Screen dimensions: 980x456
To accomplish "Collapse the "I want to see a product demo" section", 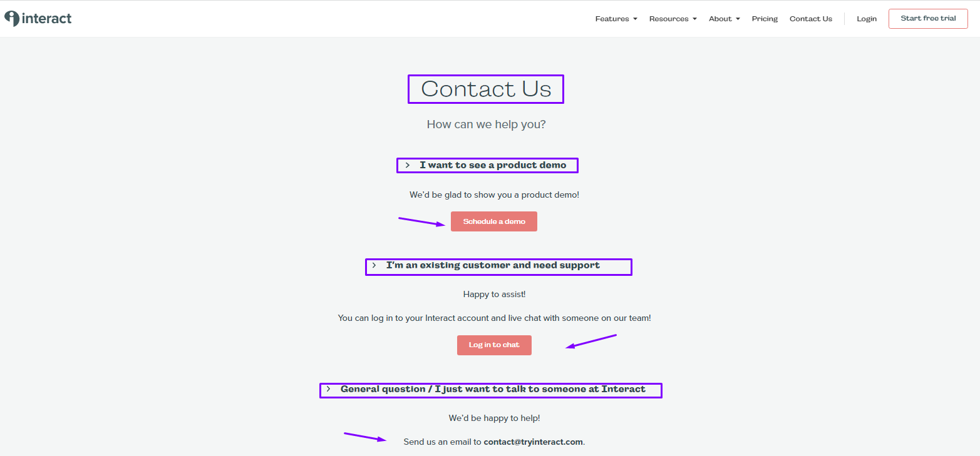I will [493, 165].
